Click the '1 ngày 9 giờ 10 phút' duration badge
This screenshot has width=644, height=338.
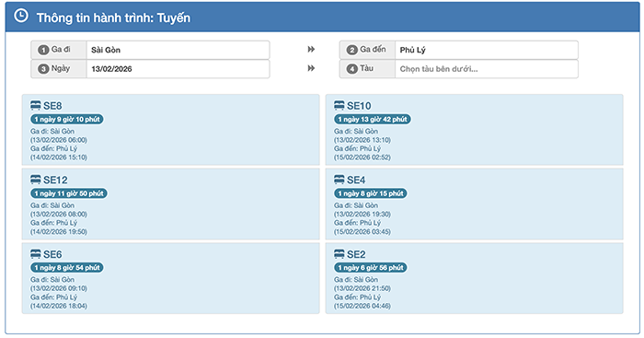[x=67, y=119]
